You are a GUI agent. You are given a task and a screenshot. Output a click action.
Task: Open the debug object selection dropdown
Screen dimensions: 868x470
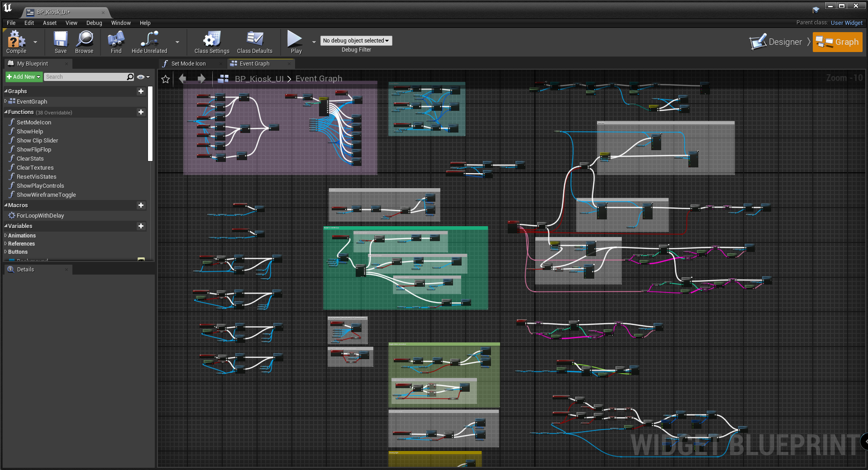(356, 41)
